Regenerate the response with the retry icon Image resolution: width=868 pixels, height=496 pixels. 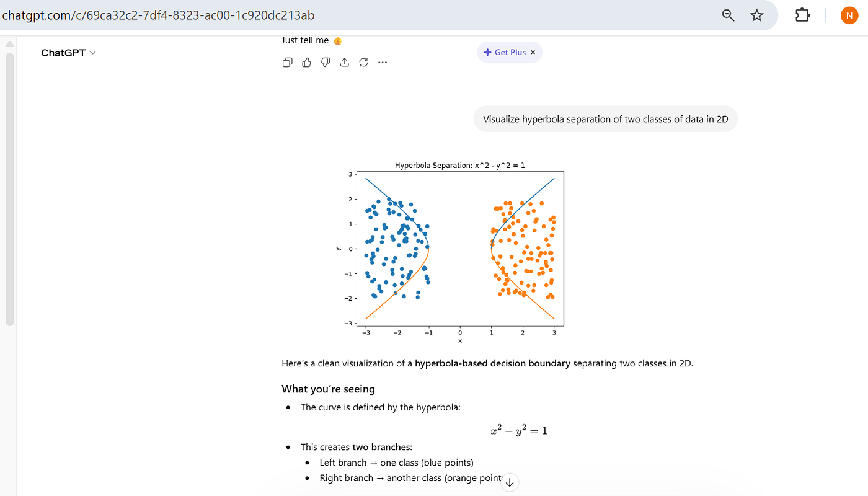[x=364, y=63]
